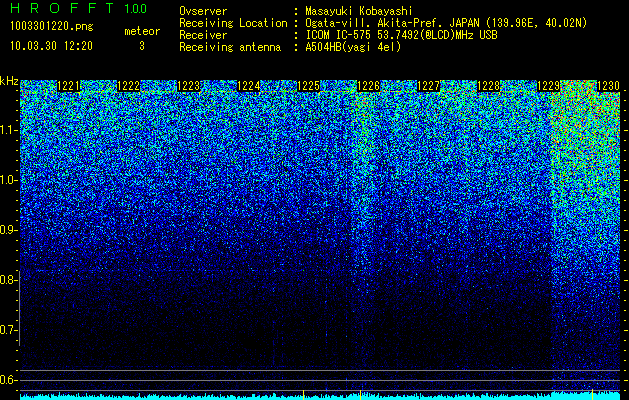
Task: Click the date 10.03.30 12:20
Action: (x=51, y=46)
